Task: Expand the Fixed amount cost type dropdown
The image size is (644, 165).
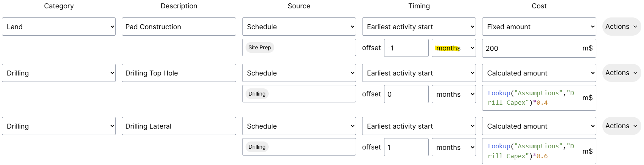Action: tap(539, 27)
